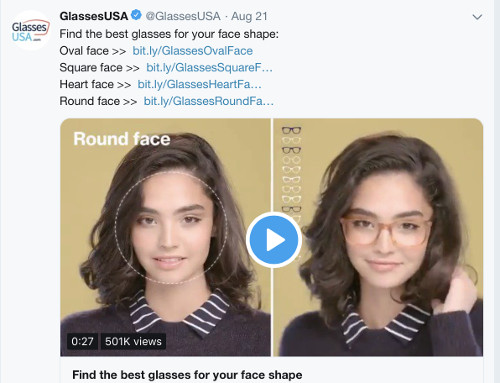
Task: Click the Round face title overlay
Action: click(122, 139)
